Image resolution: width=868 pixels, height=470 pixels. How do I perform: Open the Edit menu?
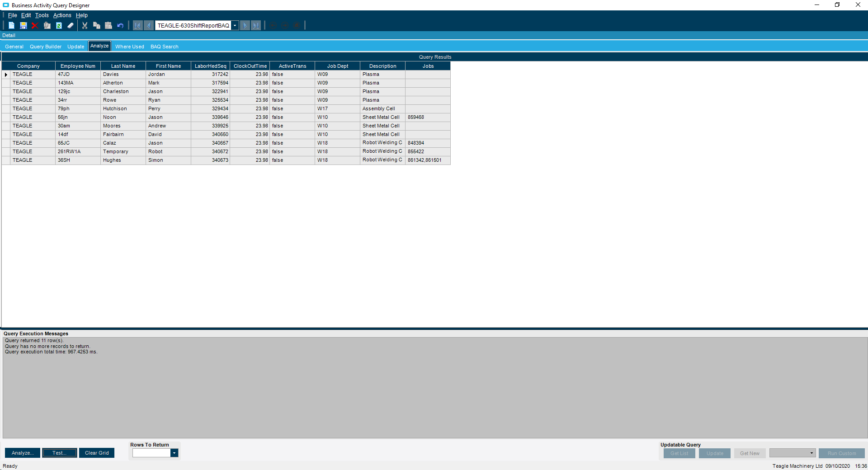[26, 15]
